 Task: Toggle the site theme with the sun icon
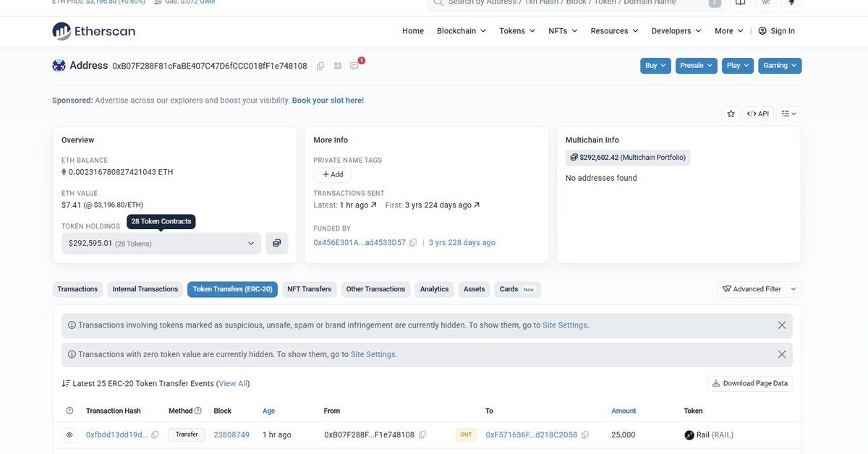tap(765, 4)
